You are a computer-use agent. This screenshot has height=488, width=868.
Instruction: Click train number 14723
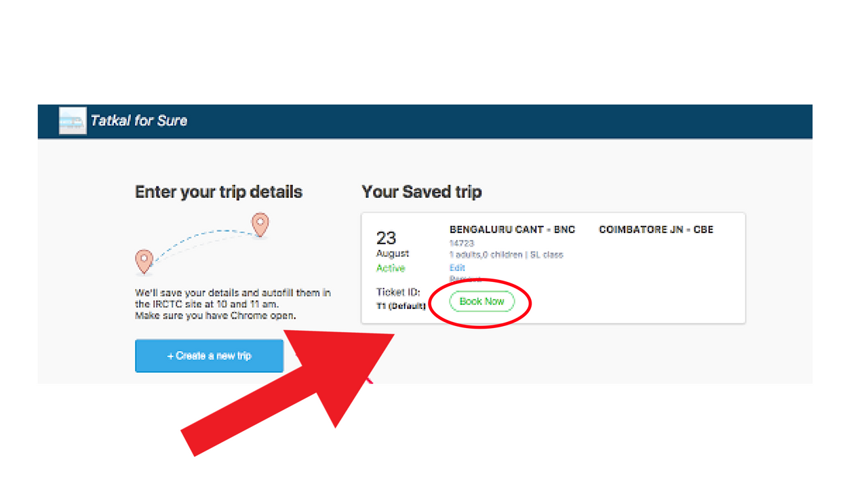tap(461, 243)
